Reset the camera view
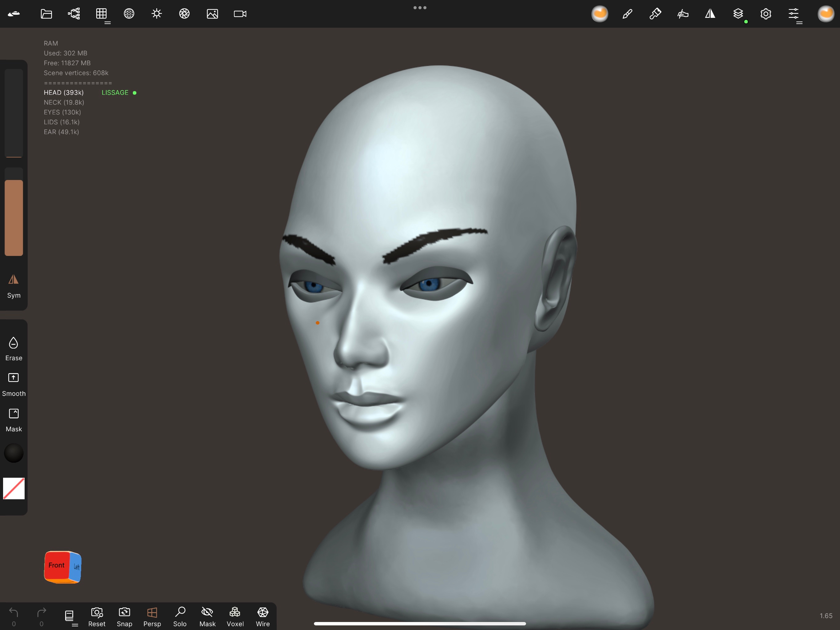 pos(97,616)
